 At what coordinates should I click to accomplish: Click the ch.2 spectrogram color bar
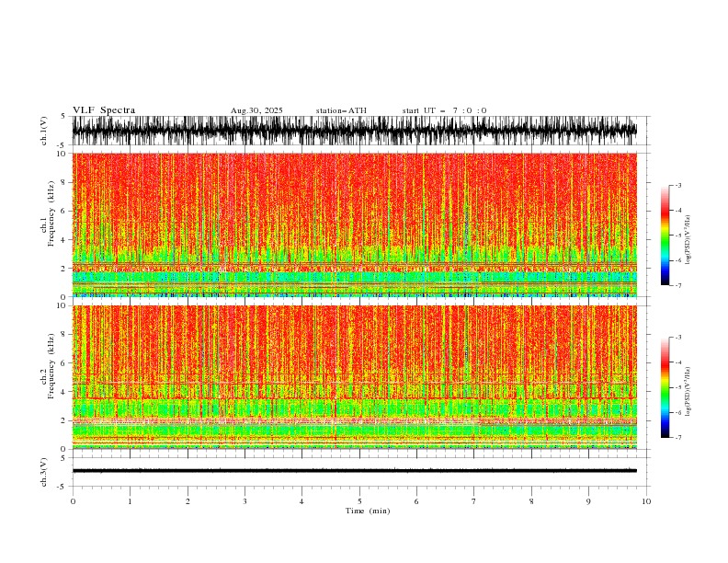665,387
